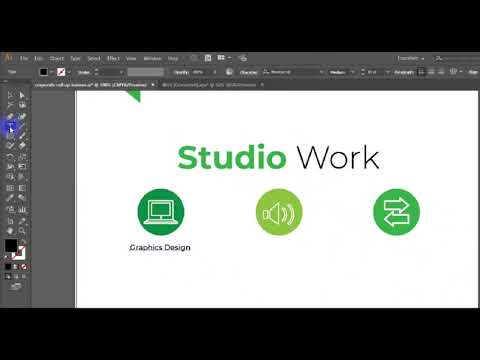480x360 pixels.
Task: Open the Window menu
Action: [152, 58]
